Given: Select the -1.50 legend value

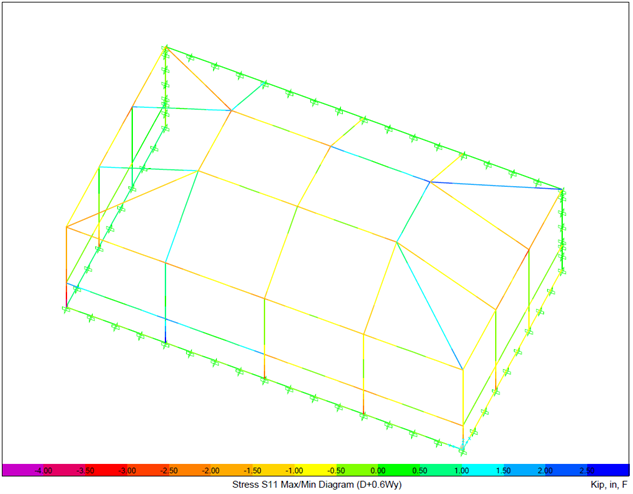Looking at the screenshot, I should [x=253, y=471].
